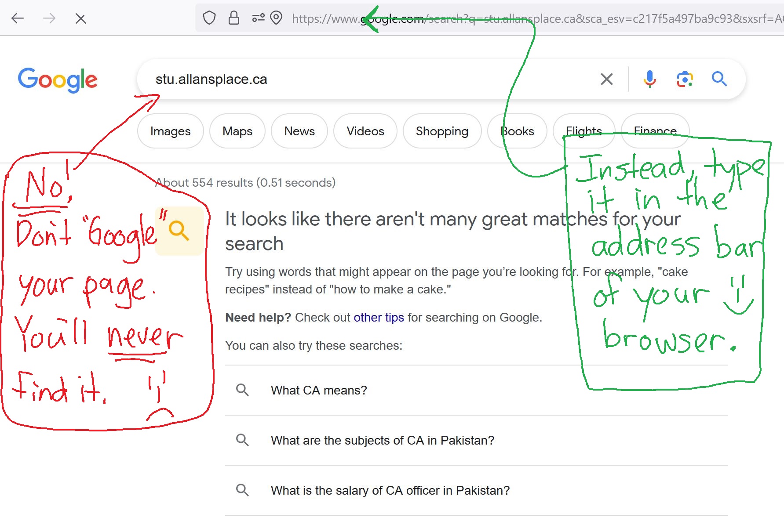The height and width of the screenshot is (532, 784).
Task: Click the browser forward arrow
Action: 49,18
